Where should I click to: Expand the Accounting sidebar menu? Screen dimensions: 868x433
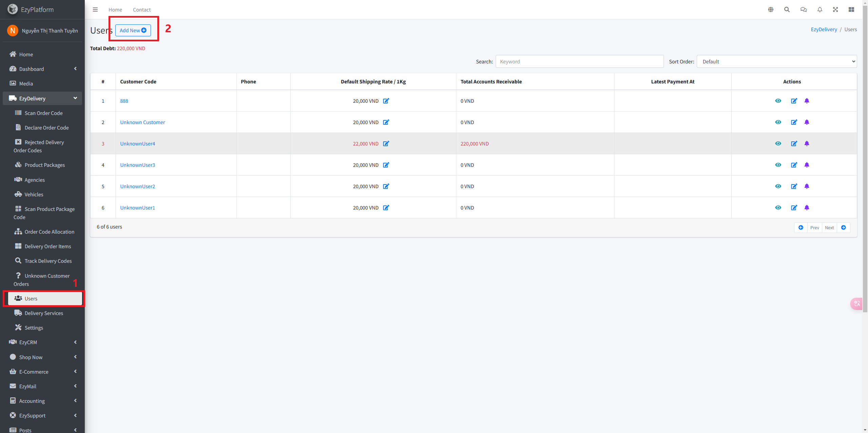point(42,401)
